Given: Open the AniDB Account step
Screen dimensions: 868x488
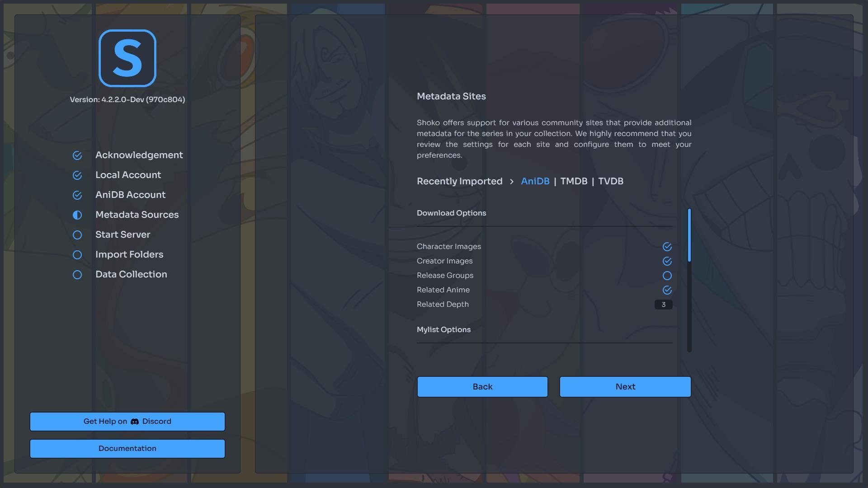Looking at the screenshot, I should [x=130, y=195].
